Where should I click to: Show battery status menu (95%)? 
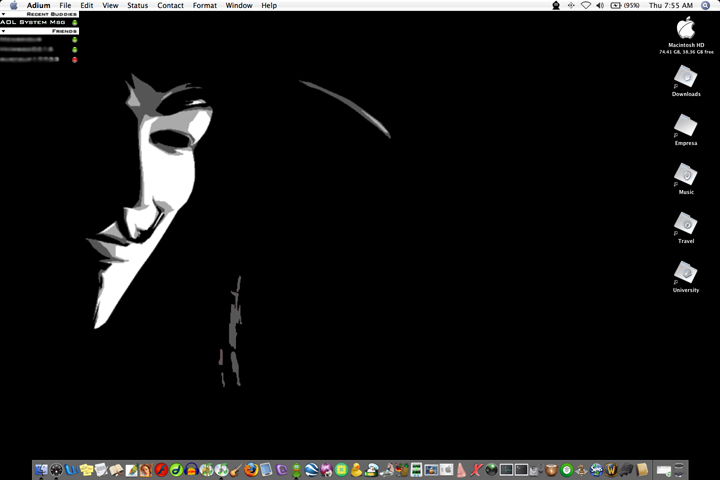(625, 6)
